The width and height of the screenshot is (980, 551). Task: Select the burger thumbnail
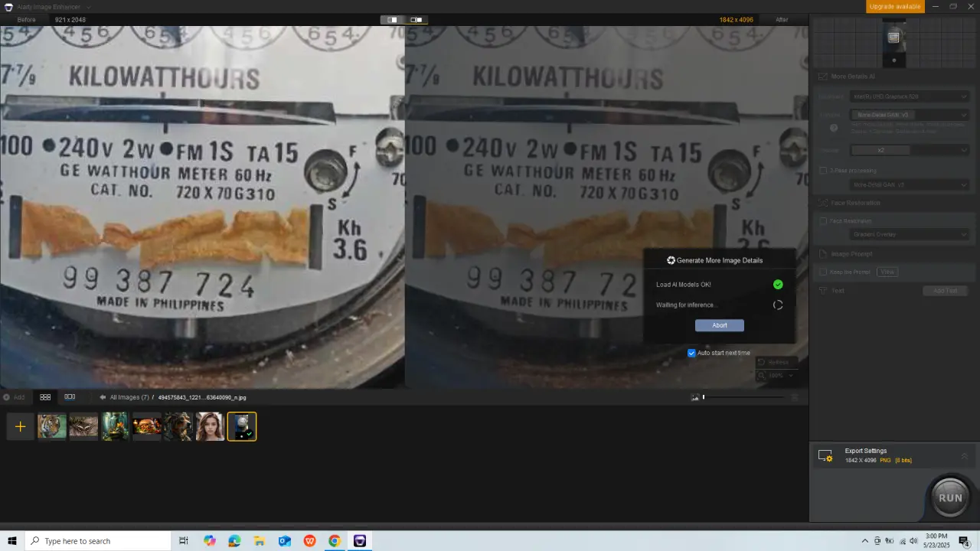[x=146, y=426]
